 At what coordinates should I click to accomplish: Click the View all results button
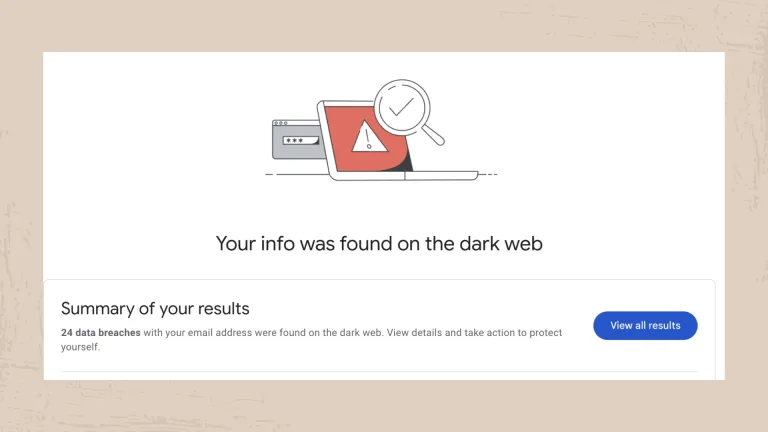click(645, 325)
